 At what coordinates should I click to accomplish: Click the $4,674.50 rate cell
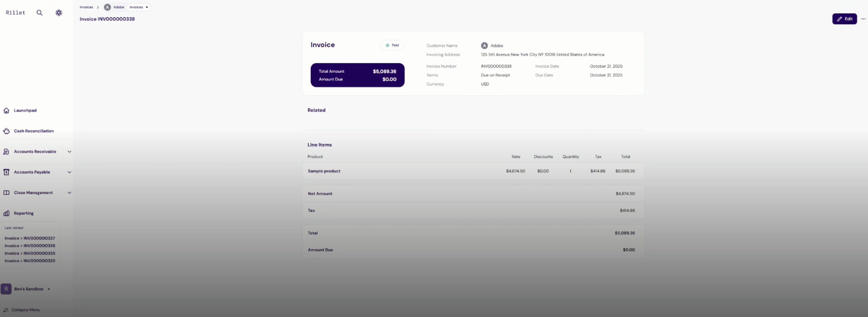point(515,171)
